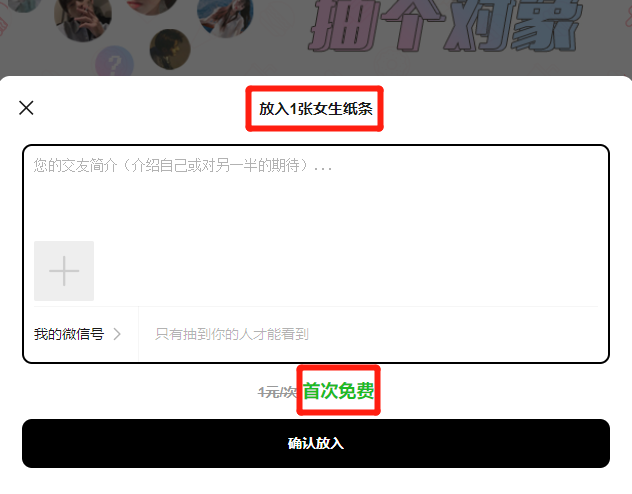Open the 我的微信号 contact type selector

[77, 334]
